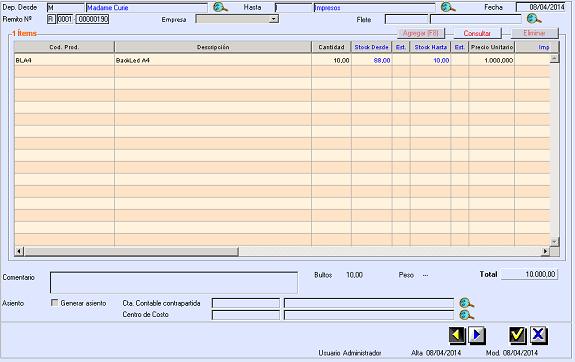Open the Dep. Desde lookup magnifier icon
This screenshot has height=362, width=575.
tap(220, 7)
